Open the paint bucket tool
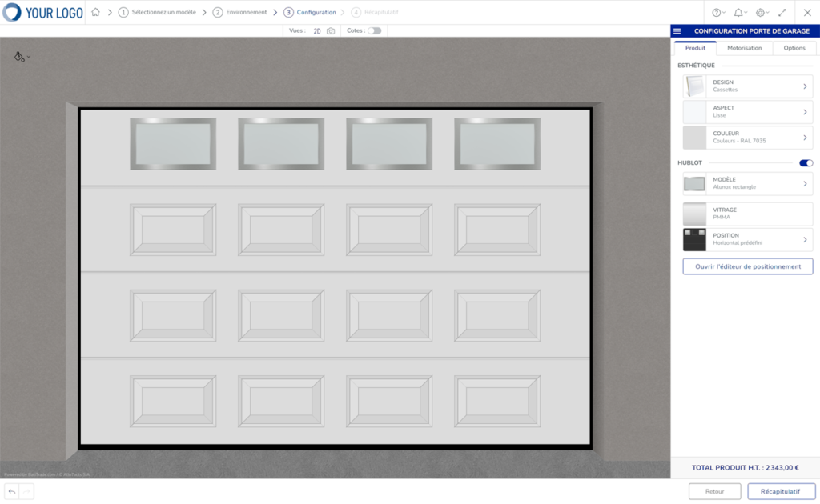The image size is (820, 504). point(19,57)
